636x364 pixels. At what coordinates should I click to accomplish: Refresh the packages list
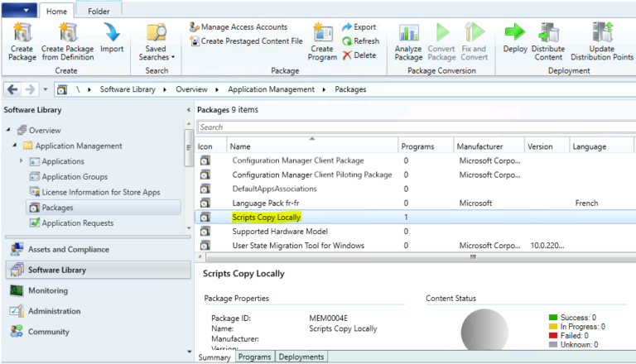click(x=360, y=41)
